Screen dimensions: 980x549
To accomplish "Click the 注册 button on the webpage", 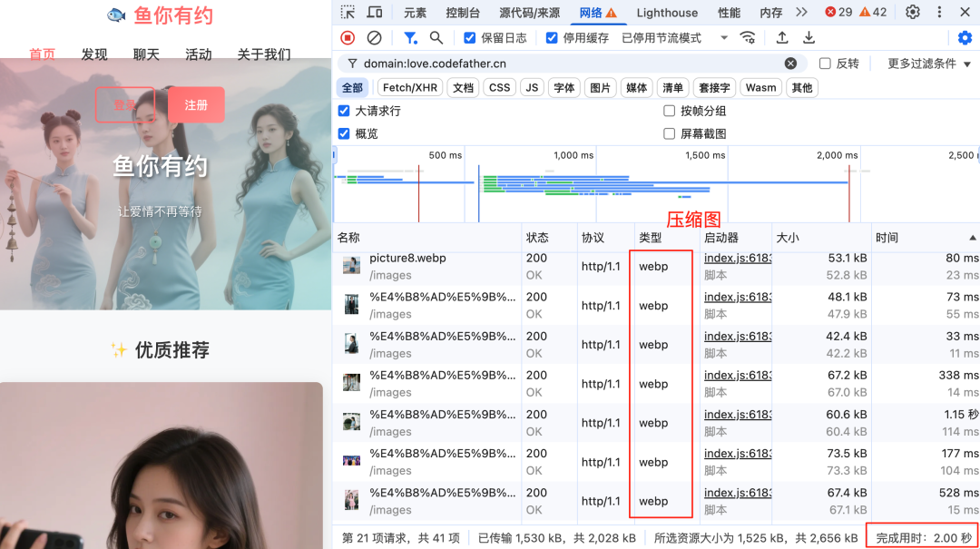I will click(x=196, y=104).
